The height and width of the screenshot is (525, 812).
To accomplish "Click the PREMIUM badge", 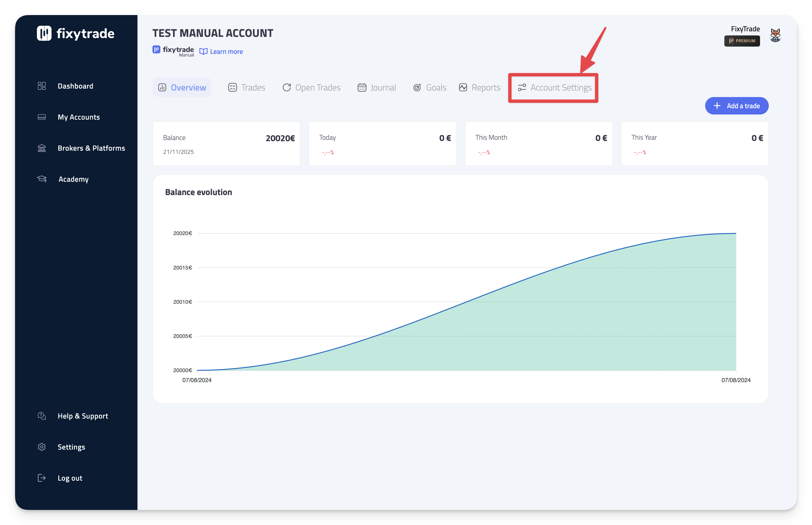I will (x=742, y=41).
